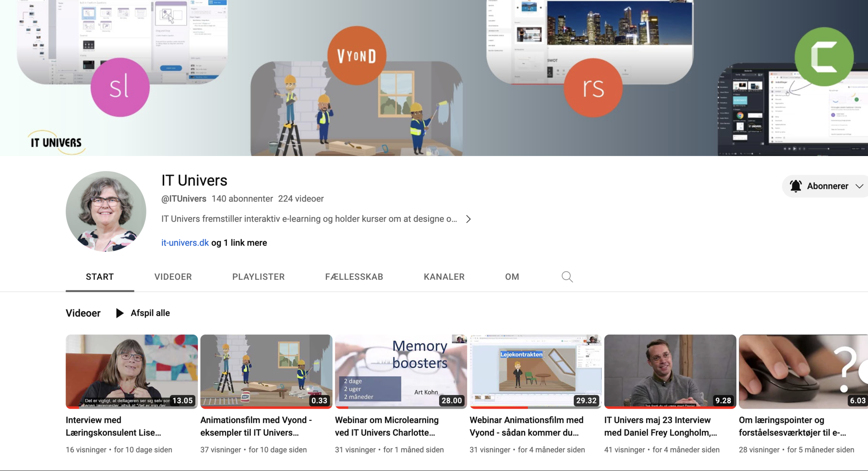
Task: Expand channel description with the arrow
Action: (x=468, y=219)
